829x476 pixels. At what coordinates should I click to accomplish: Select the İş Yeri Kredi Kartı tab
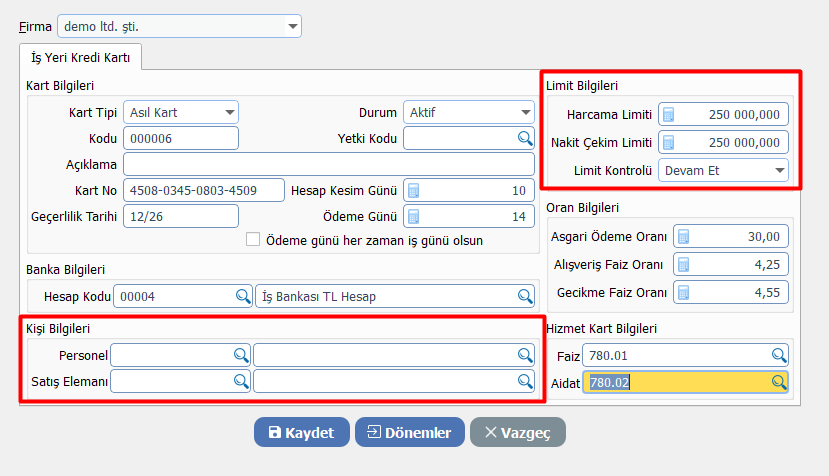click(x=81, y=57)
